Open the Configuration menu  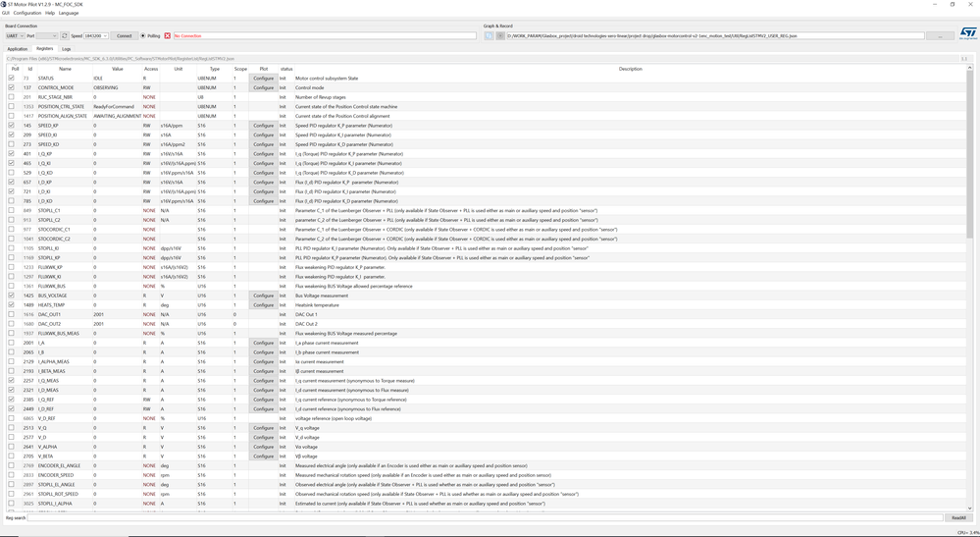tap(26, 13)
